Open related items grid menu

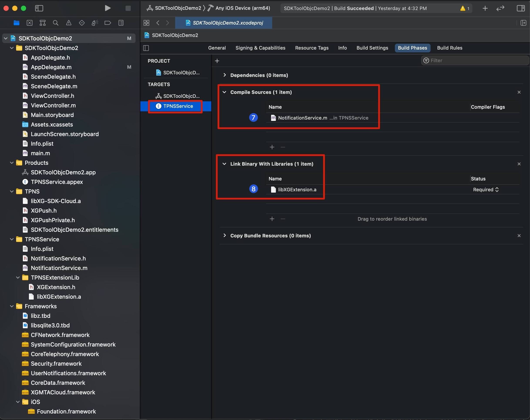pos(146,23)
